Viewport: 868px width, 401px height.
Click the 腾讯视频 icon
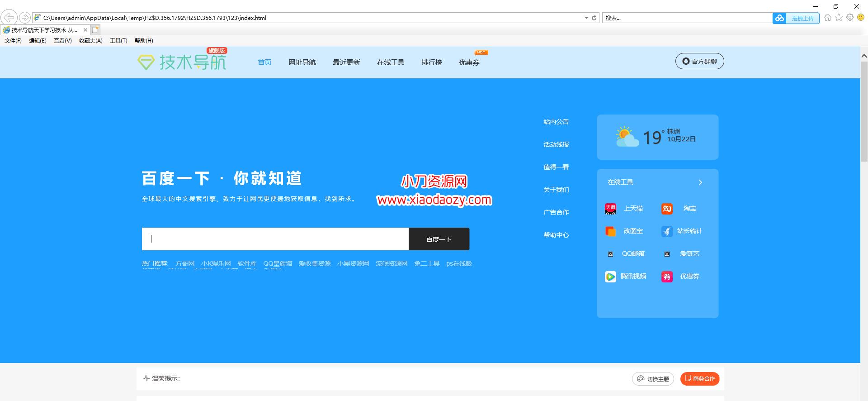[610, 277]
